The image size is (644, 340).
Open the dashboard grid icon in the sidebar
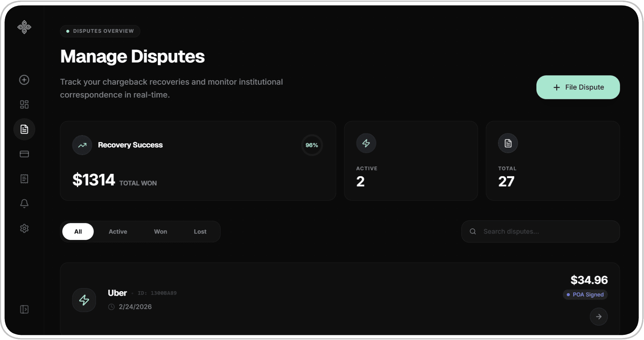24,104
